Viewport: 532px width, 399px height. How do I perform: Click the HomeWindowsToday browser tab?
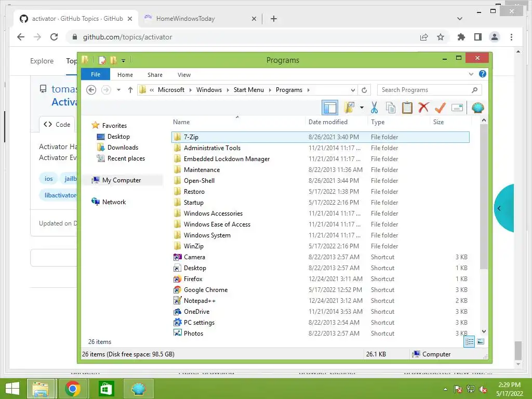click(200, 19)
